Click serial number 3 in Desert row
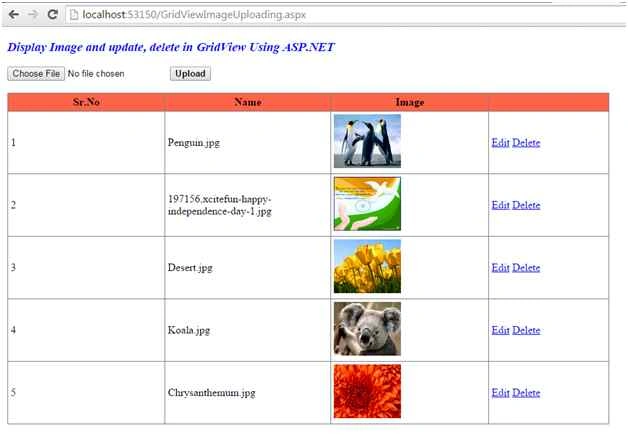Image resolution: width=628 pixels, height=435 pixels. 14,268
